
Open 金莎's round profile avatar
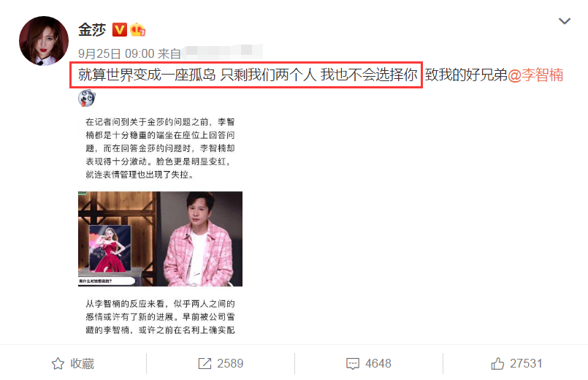[44, 40]
